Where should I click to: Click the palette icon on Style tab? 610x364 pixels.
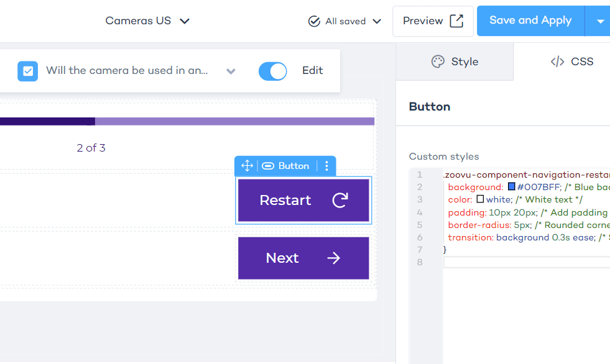click(x=438, y=61)
